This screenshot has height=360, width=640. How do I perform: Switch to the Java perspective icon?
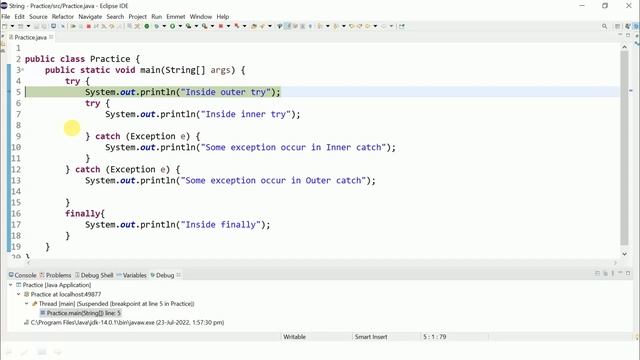tap(628, 26)
